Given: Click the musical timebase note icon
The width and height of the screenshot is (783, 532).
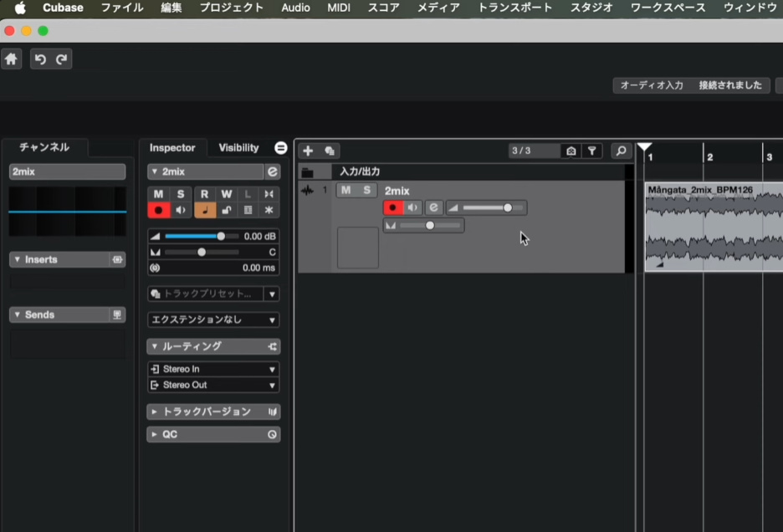Looking at the screenshot, I should (204, 210).
